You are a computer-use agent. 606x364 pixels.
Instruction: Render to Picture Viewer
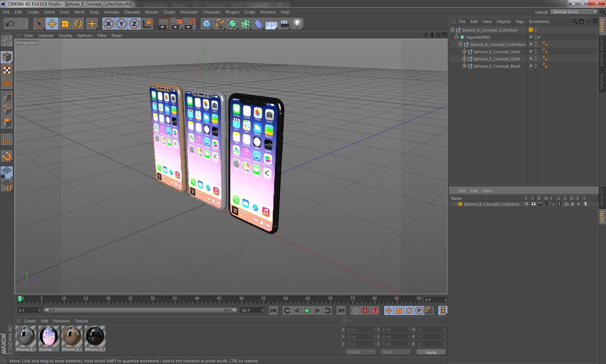pyautogui.click(x=176, y=24)
